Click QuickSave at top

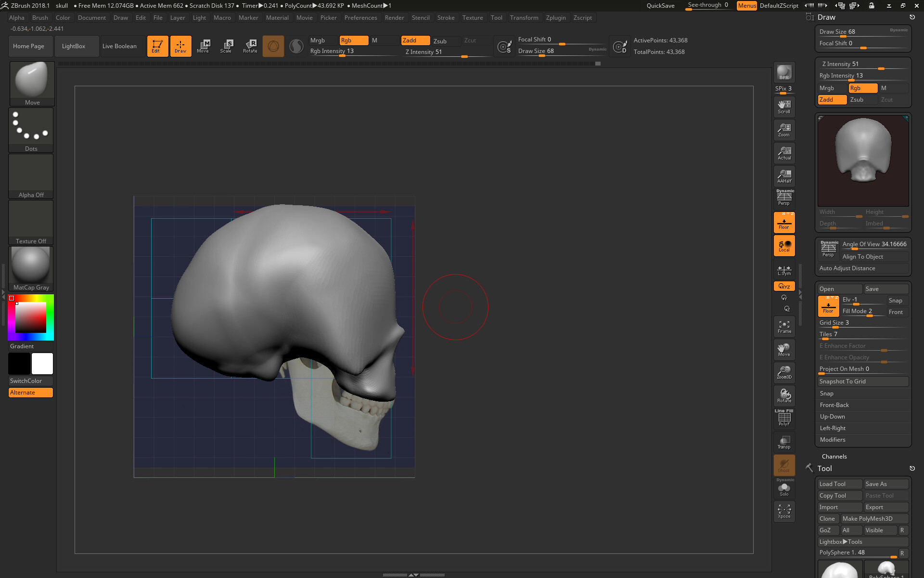tap(660, 6)
